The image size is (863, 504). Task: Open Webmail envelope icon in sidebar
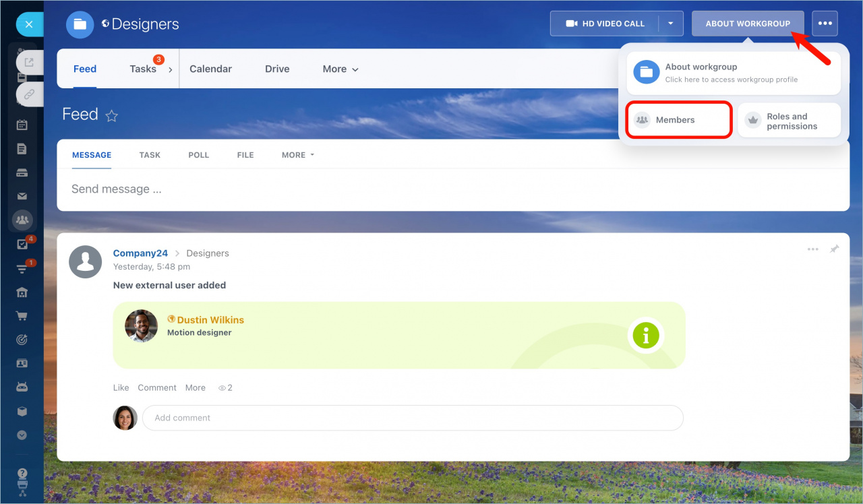click(x=22, y=196)
